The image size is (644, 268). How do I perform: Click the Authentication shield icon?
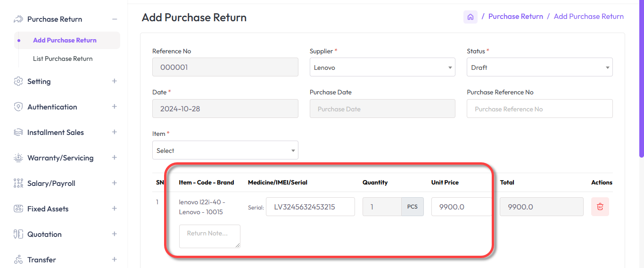18,107
